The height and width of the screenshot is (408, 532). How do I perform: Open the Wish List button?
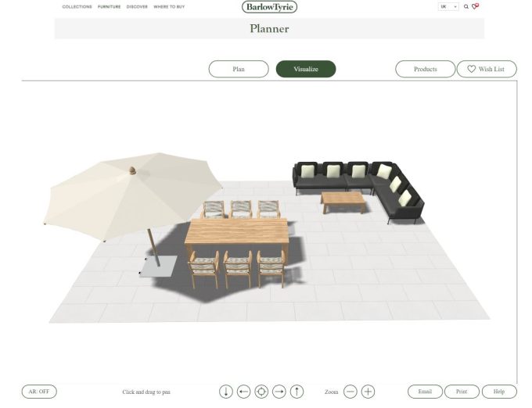tap(487, 69)
